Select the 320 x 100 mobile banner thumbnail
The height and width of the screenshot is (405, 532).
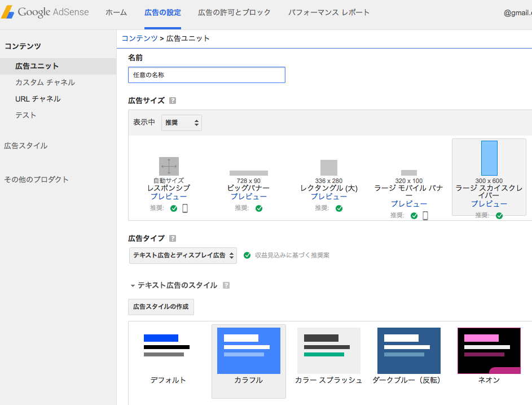point(409,173)
